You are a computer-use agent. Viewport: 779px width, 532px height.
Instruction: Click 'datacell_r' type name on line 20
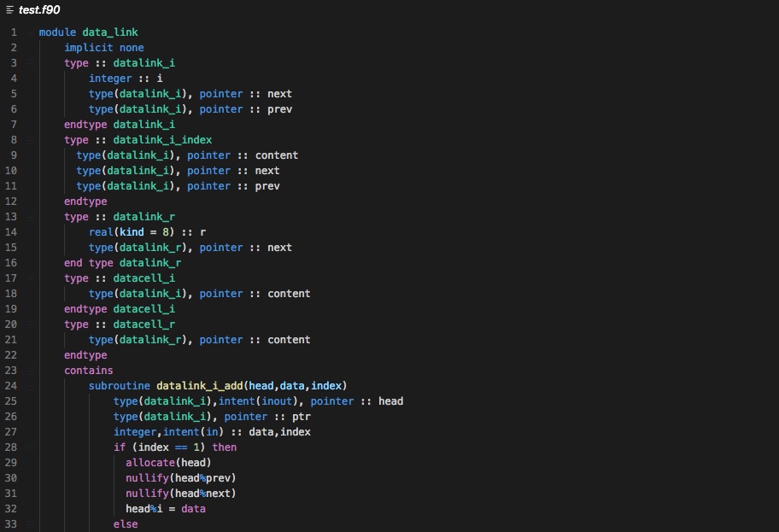coord(144,324)
